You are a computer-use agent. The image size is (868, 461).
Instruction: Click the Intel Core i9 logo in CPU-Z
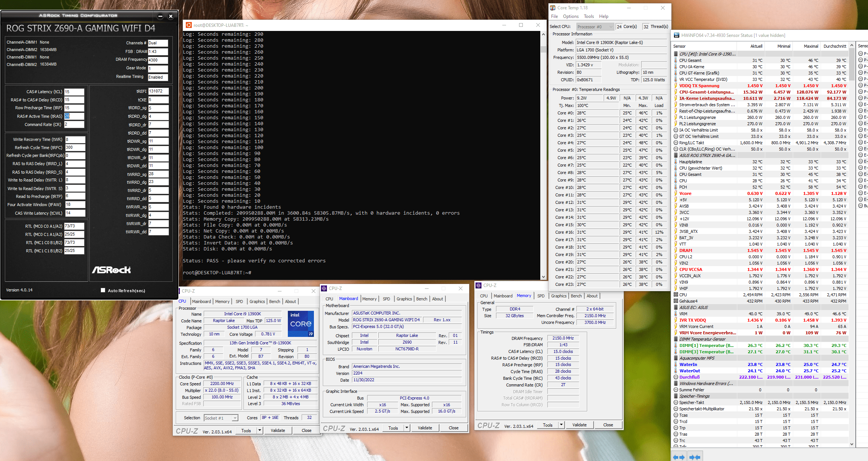pyautogui.click(x=301, y=323)
